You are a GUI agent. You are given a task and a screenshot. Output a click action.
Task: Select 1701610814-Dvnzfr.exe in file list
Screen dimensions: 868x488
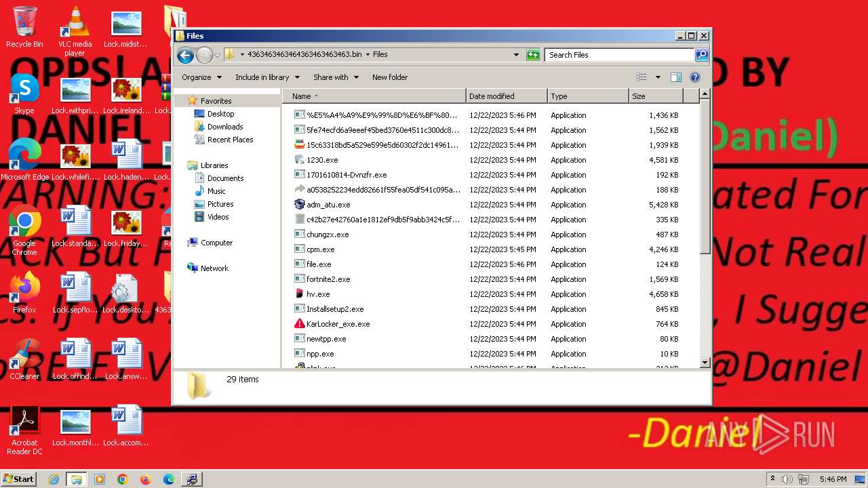coord(347,175)
